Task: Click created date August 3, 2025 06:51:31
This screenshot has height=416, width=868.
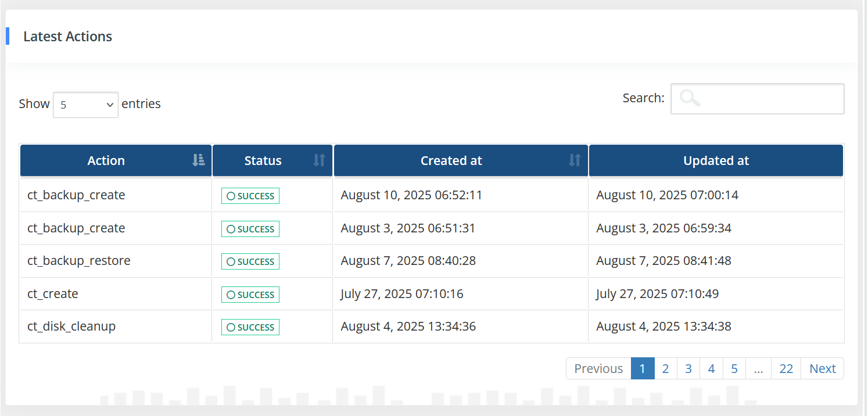Action: click(408, 228)
